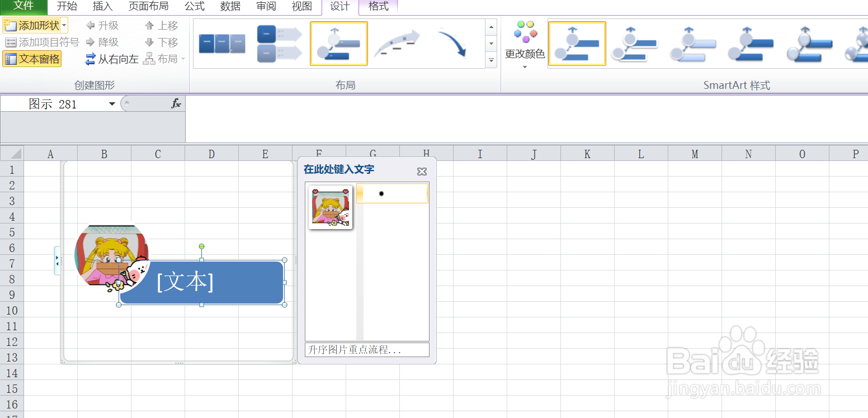Click 添加项目符号 add bullet button
The width and height of the screenshot is (868, 418).
[42, 42]
